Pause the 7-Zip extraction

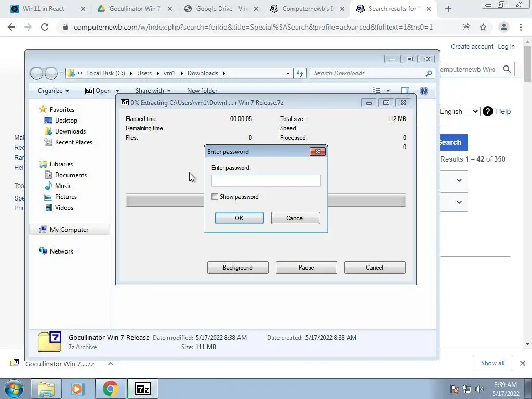[307, 268]
